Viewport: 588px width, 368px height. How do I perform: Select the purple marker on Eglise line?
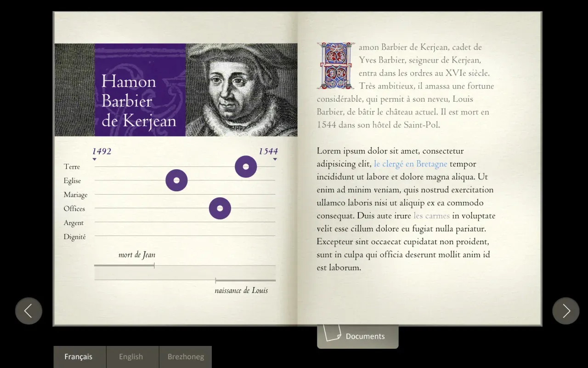point(176,180)
